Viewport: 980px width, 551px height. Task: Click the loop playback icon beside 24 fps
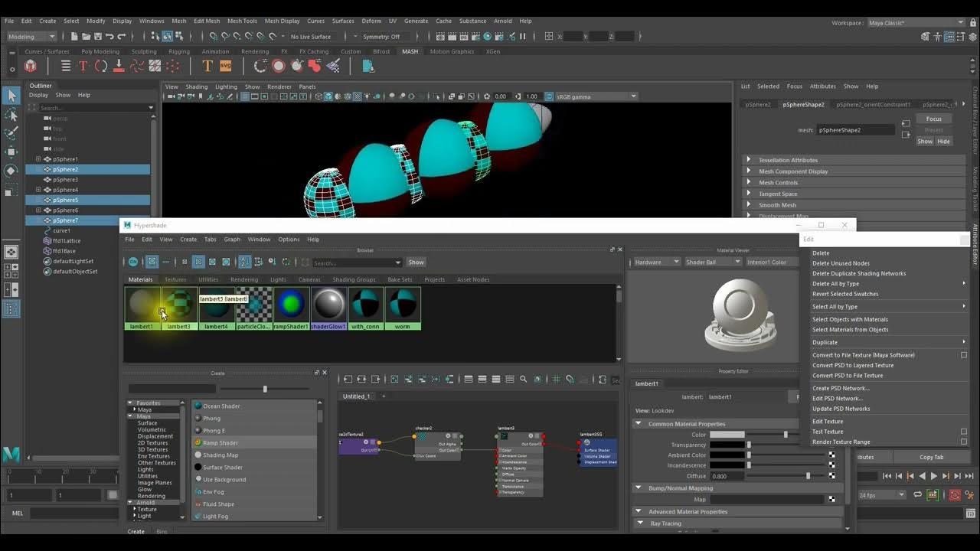pyautogui.click(x=918, y=495)
